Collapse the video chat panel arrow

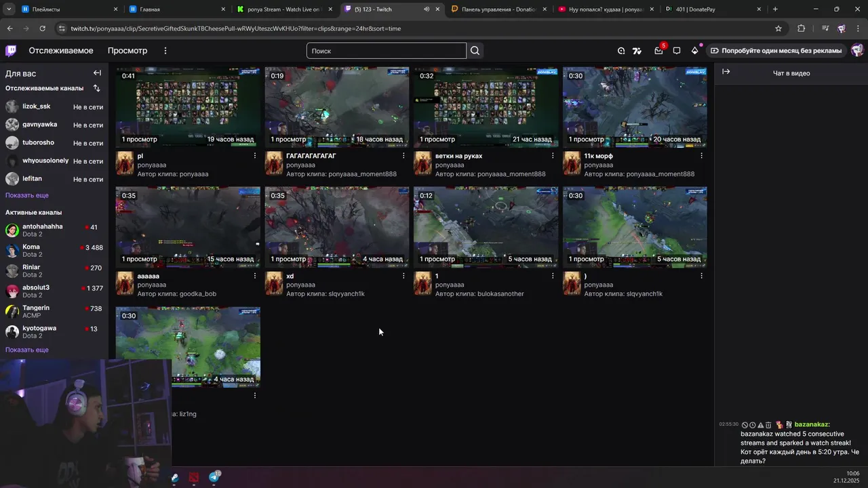pyautogui.click(x=726, y=72)
